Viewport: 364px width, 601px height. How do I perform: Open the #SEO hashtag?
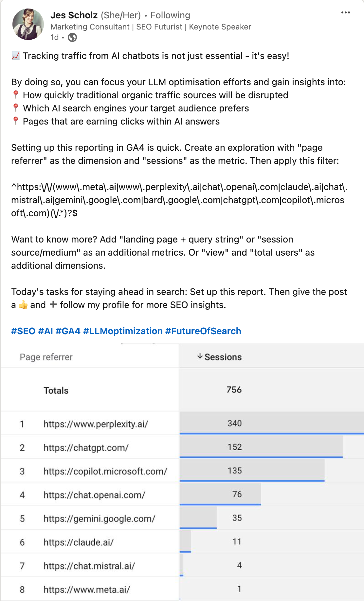click(23, 331)
